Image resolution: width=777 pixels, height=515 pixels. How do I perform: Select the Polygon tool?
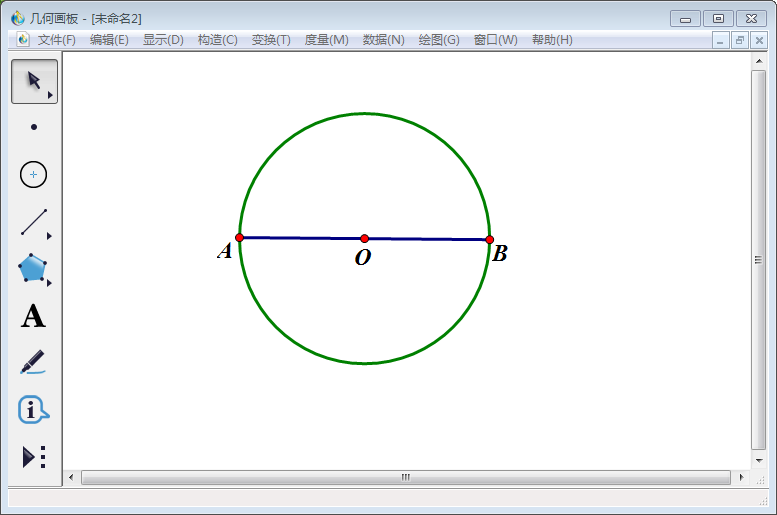[33, 268]
